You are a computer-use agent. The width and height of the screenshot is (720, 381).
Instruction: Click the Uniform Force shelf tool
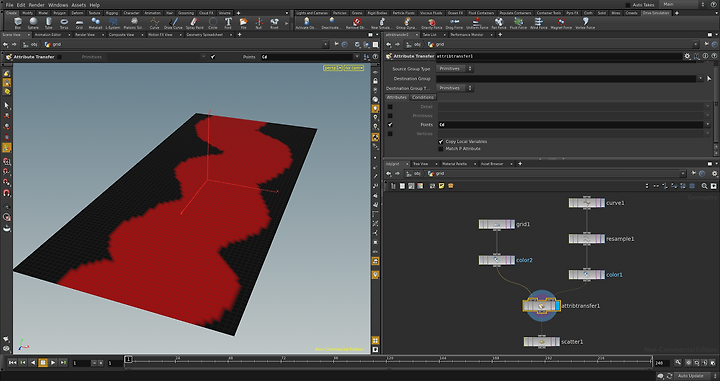(x=477, y=23)
